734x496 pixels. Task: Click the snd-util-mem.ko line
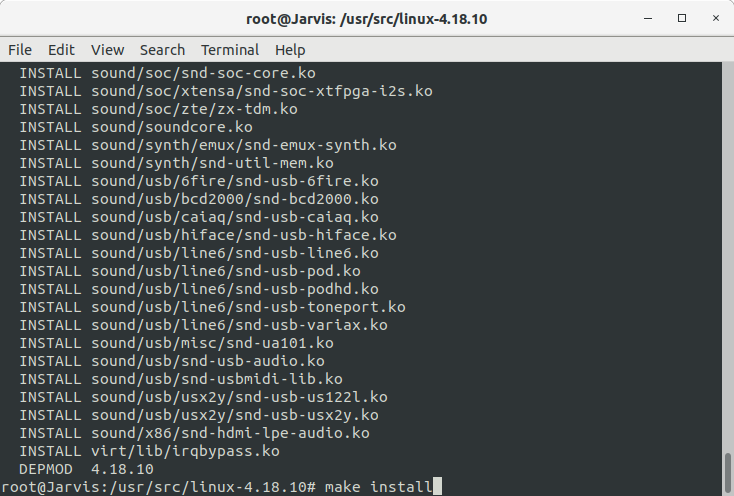[x=176, y=163]
